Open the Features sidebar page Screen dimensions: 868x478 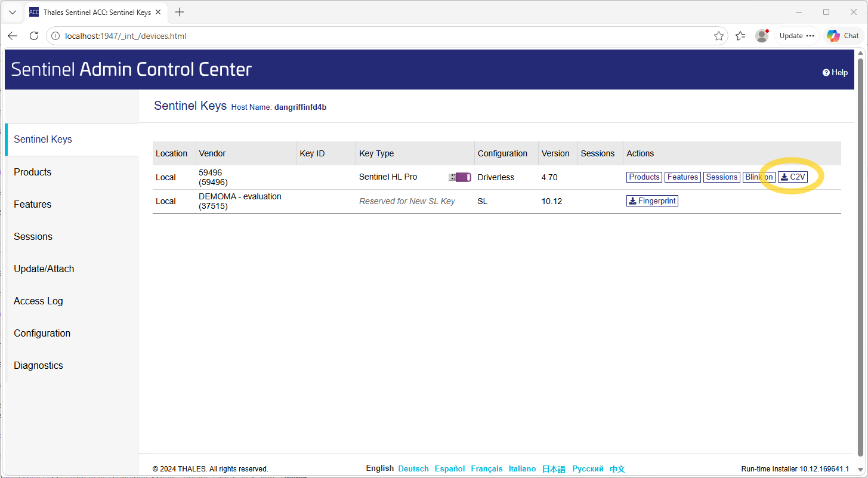72,204
